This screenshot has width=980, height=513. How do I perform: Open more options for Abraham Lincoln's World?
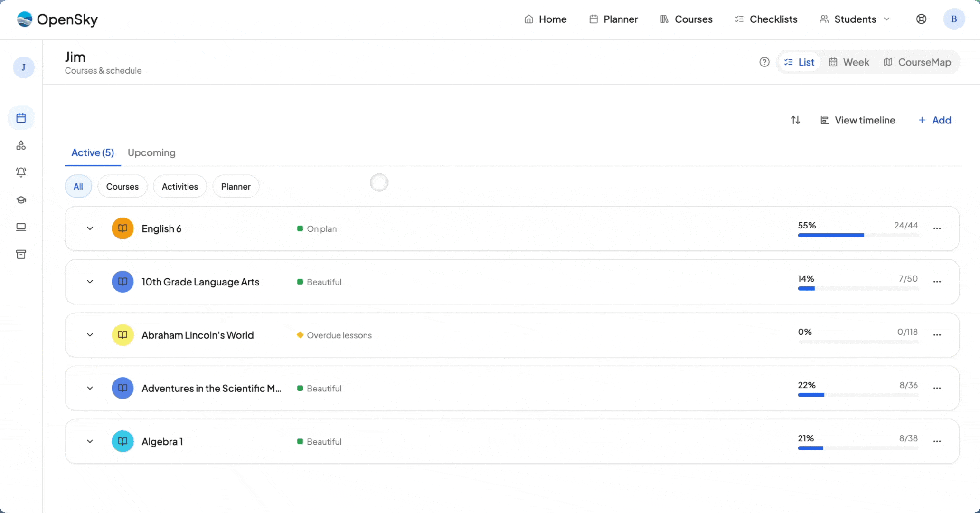937,335
